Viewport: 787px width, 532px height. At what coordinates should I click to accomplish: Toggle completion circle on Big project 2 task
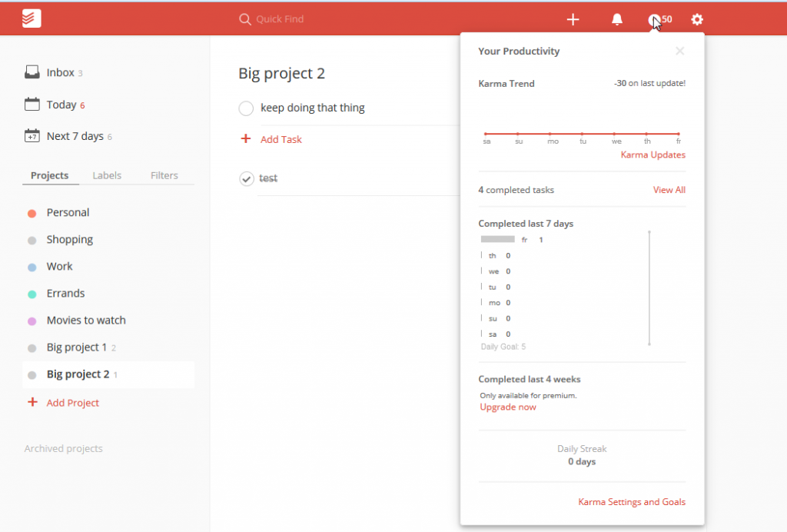point(246,108)
